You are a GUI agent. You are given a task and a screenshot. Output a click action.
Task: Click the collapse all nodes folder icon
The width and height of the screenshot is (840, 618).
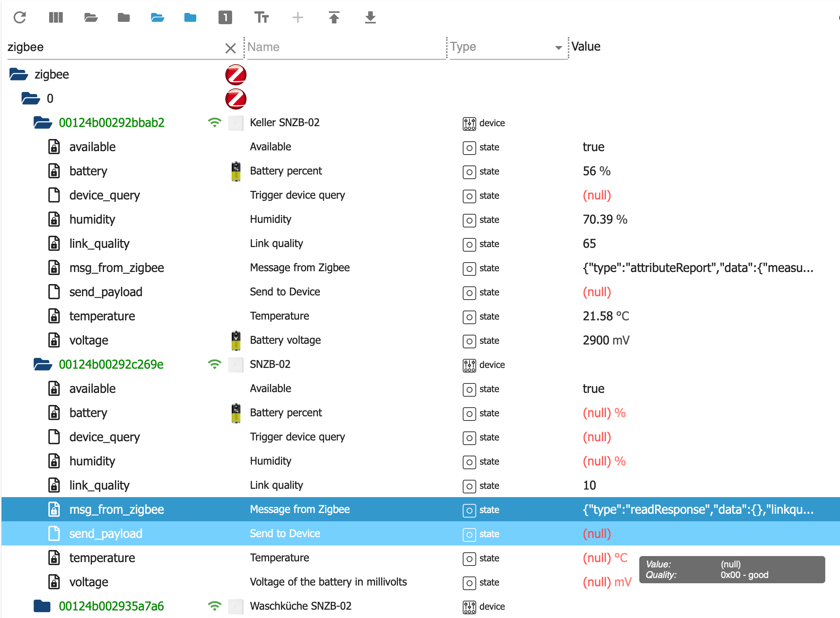[124, 17]
